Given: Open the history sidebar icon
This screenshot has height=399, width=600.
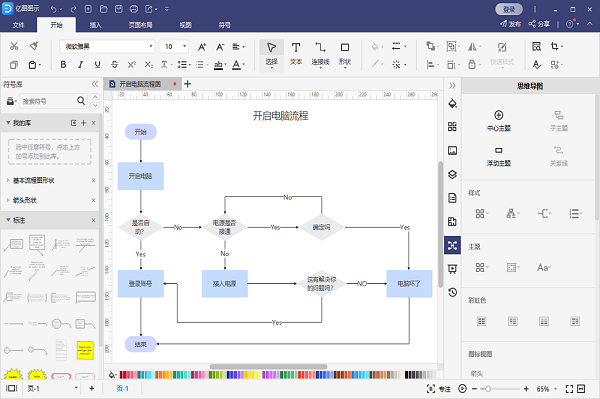Looking at the screenshot, I should click(452, 293).
